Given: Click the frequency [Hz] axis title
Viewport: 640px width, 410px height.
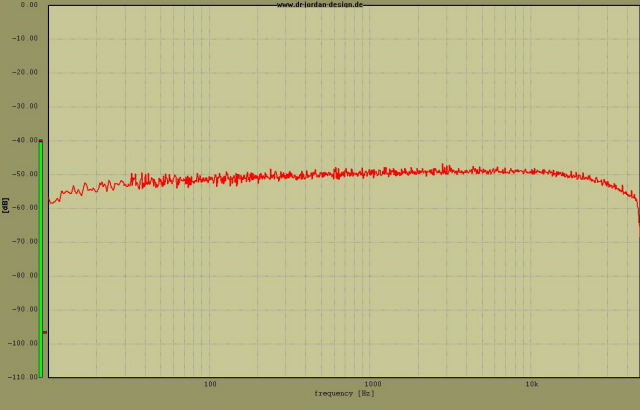Looking at the screenshot, I should (x=344, y=393).
